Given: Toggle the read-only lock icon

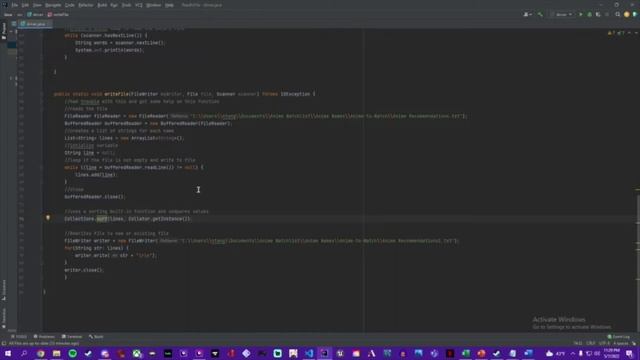Looking at the screenshot, I should pyautogui.click(x=634, y=344).
